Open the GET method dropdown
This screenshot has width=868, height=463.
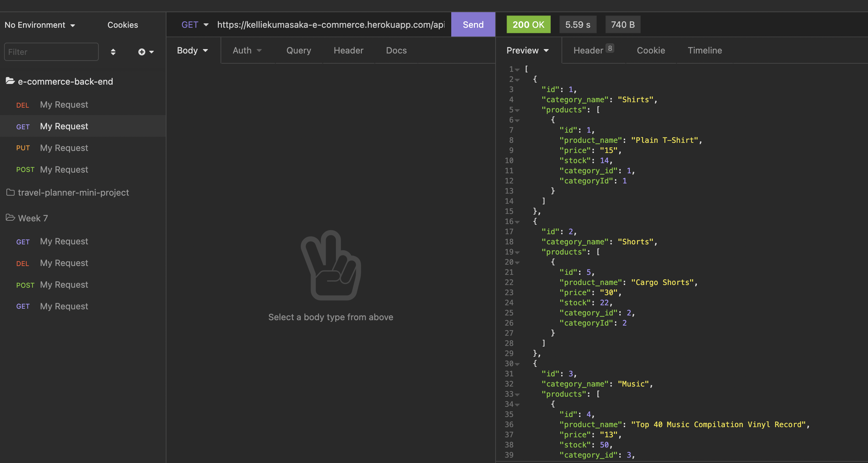pos(195,25)
